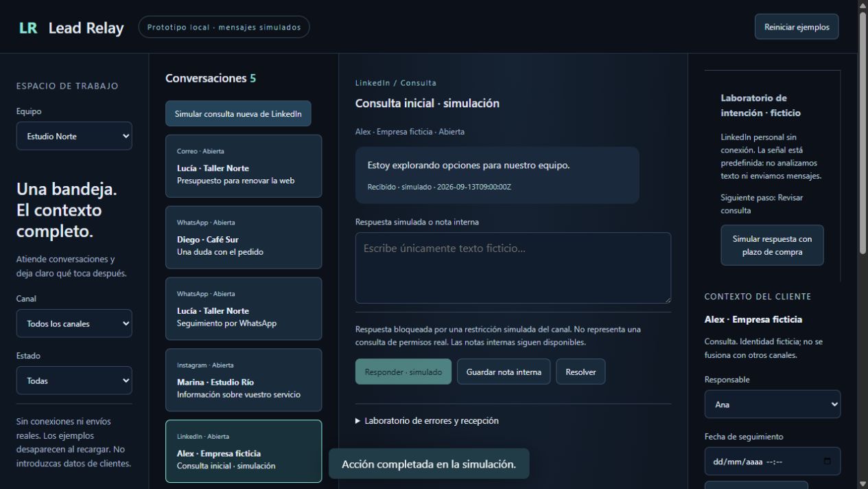Click the ESPACIO DE TRABAJO heading
The height and width of the screenshot is (489, 868).
(x=67, y=86)
